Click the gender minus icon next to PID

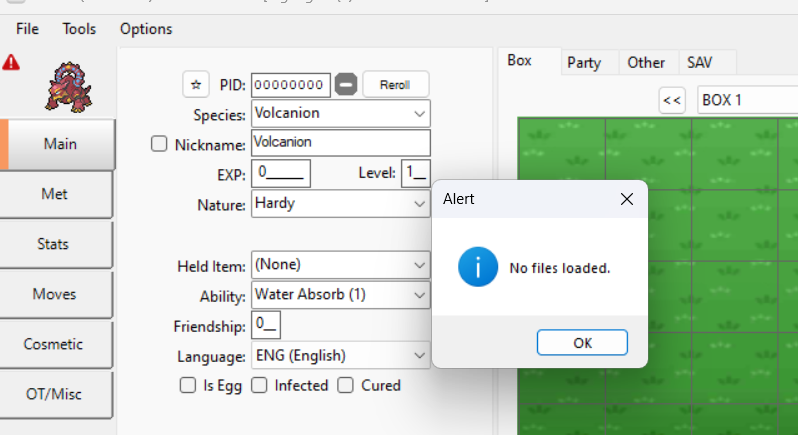pyautogui.click(x=345, y=85)
